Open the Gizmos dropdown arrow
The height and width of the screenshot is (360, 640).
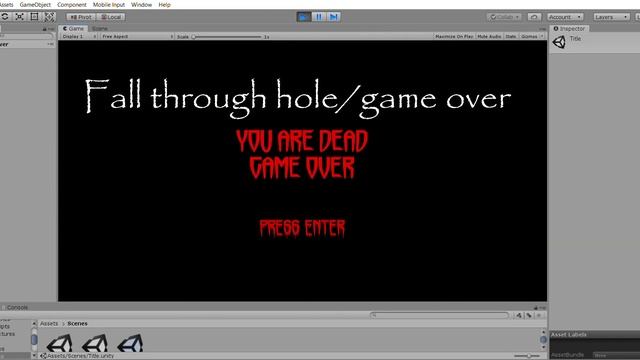(542, 36)
